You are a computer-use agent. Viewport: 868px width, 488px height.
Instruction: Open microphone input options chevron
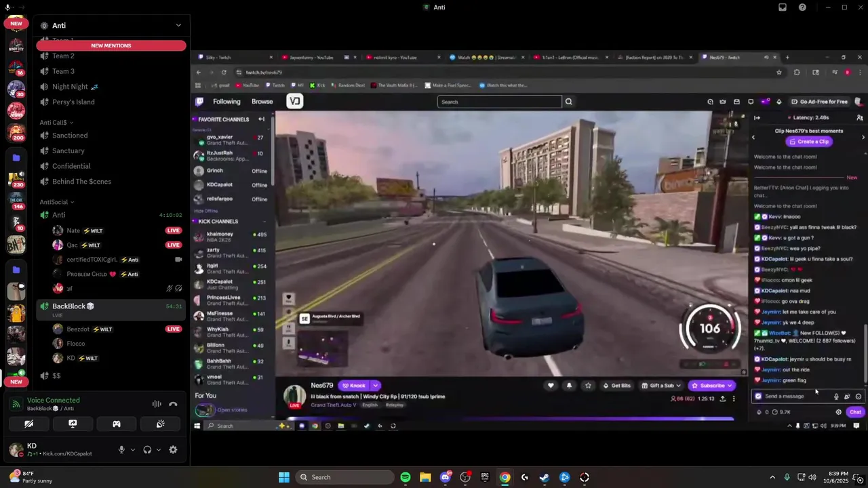tap(132, 449)
